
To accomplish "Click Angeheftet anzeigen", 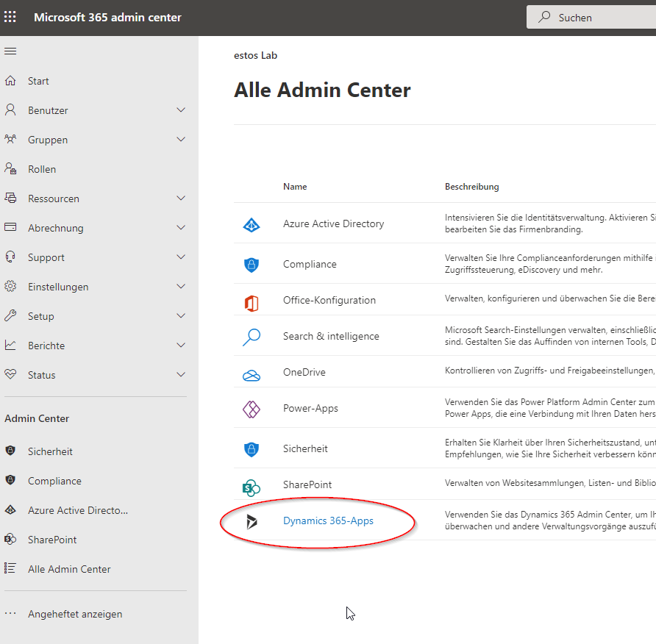I will pos(75,614).
